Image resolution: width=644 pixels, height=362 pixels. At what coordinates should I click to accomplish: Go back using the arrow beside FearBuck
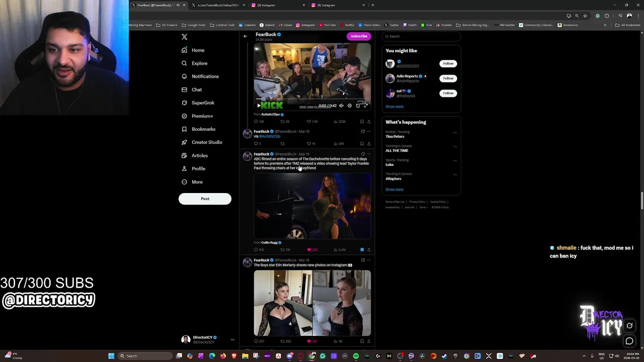pyautogui.click(x=245, y=36)
